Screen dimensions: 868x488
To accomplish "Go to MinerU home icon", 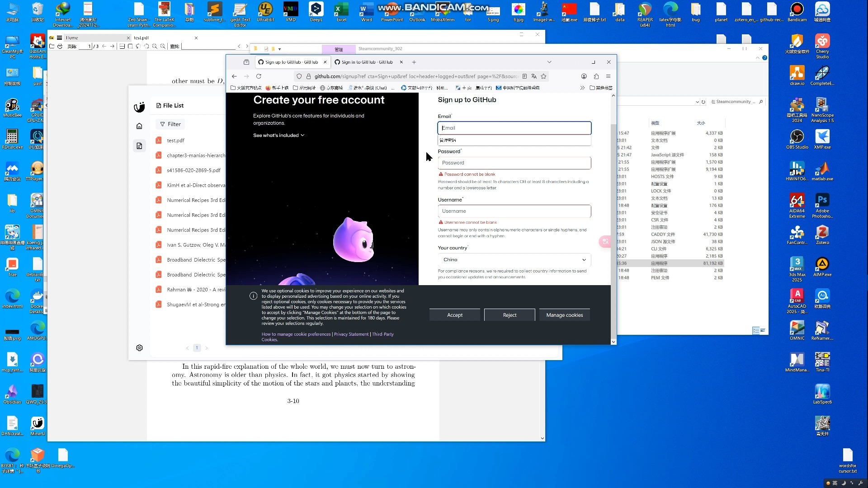I will 139,126.
